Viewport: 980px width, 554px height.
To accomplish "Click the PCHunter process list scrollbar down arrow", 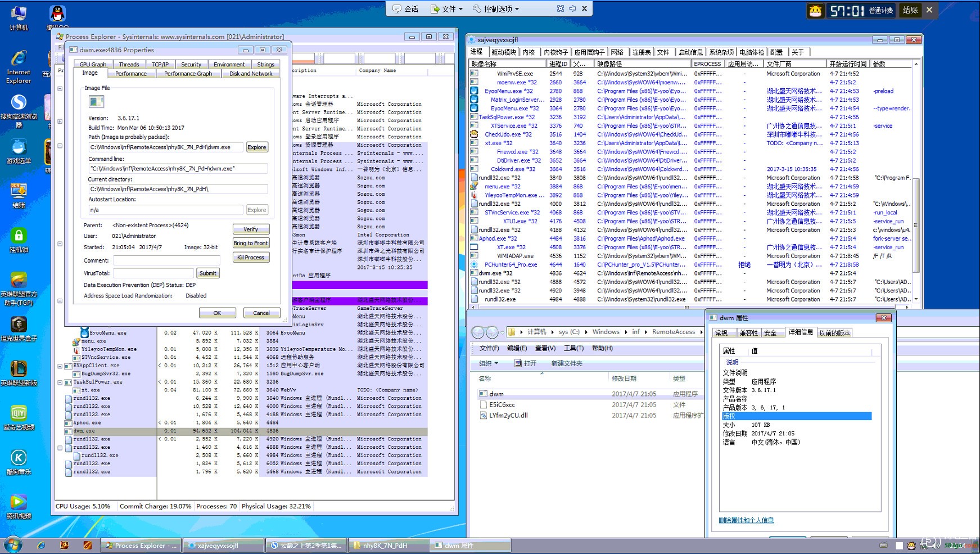I will [x=916, y=299].
